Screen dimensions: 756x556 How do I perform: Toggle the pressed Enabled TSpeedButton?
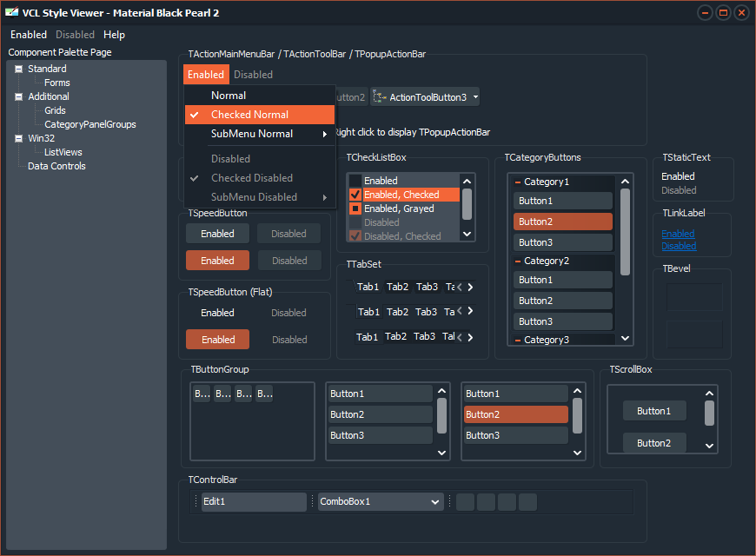click(217, 261)
